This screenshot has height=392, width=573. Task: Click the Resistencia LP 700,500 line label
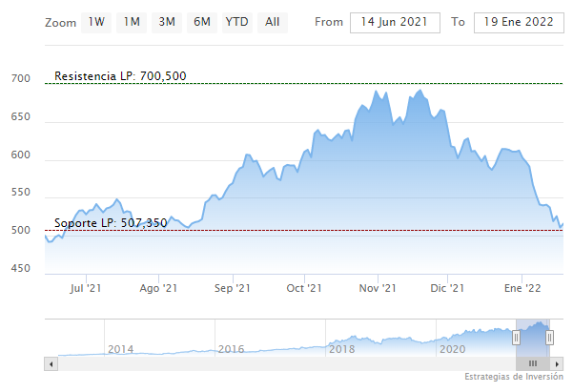pyautogui.click(x=120, y=75)
